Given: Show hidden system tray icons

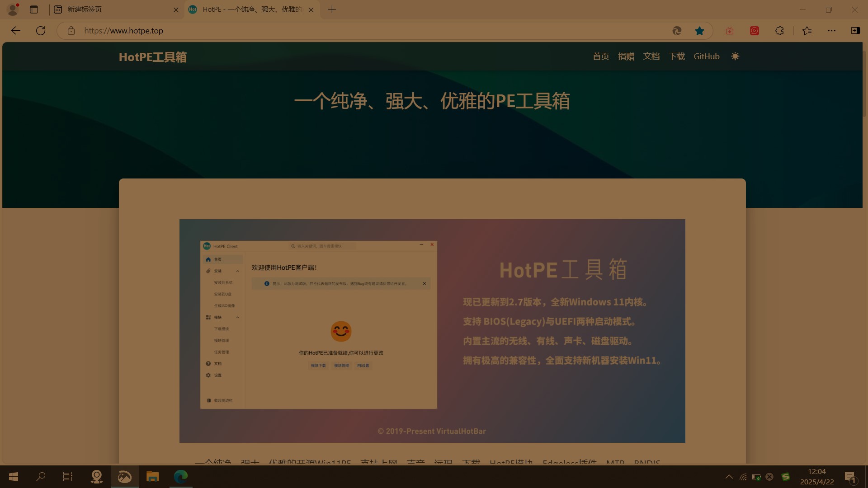Looking at the screenshot, I should [x=729, y=477].
